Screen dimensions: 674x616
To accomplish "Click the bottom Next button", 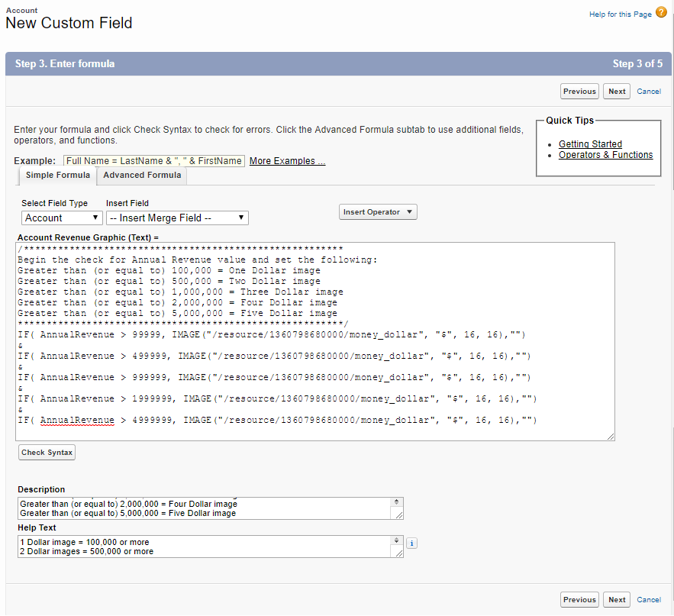I will [x=617, y=600].
